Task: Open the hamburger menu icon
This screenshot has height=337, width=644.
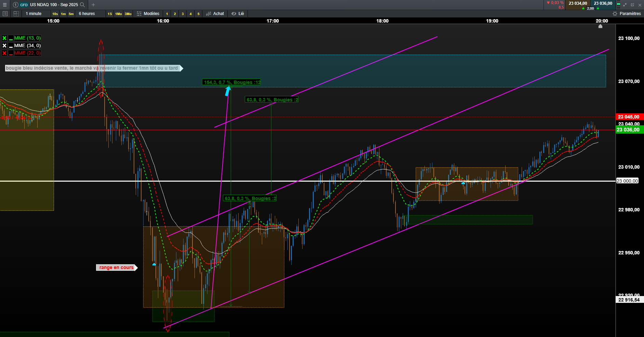Action: pos(5,5)
